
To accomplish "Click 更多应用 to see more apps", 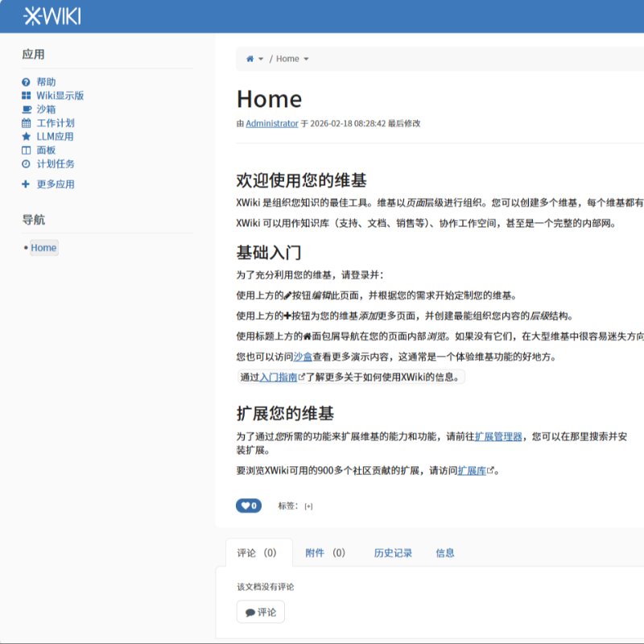I will 56,184.
